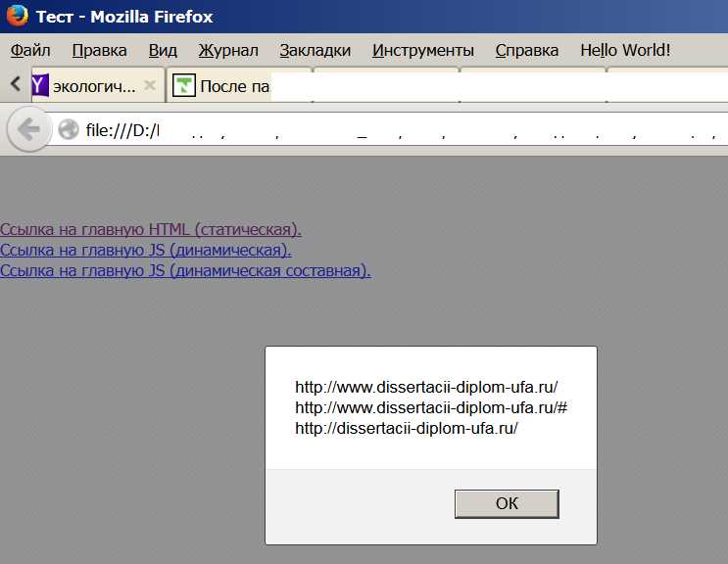Go back with the navigation arrow button
This screenshot has width=728, height=564.
point(28,129)
